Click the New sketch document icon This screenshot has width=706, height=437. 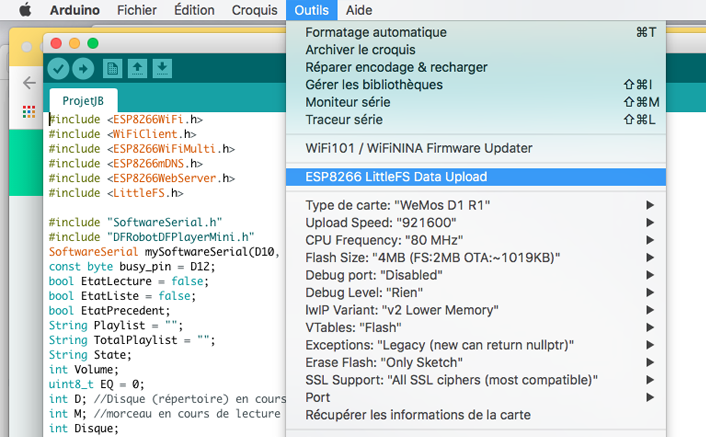point(113,69)
